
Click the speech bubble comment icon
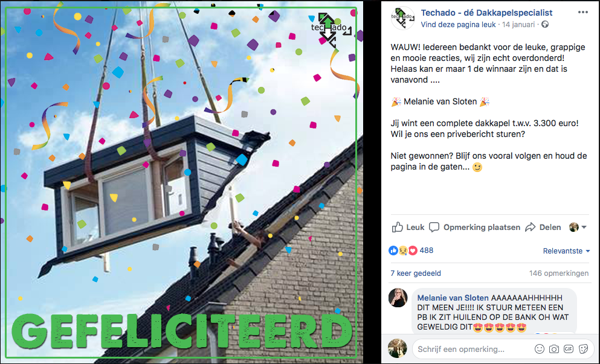[x=434, y=227]
